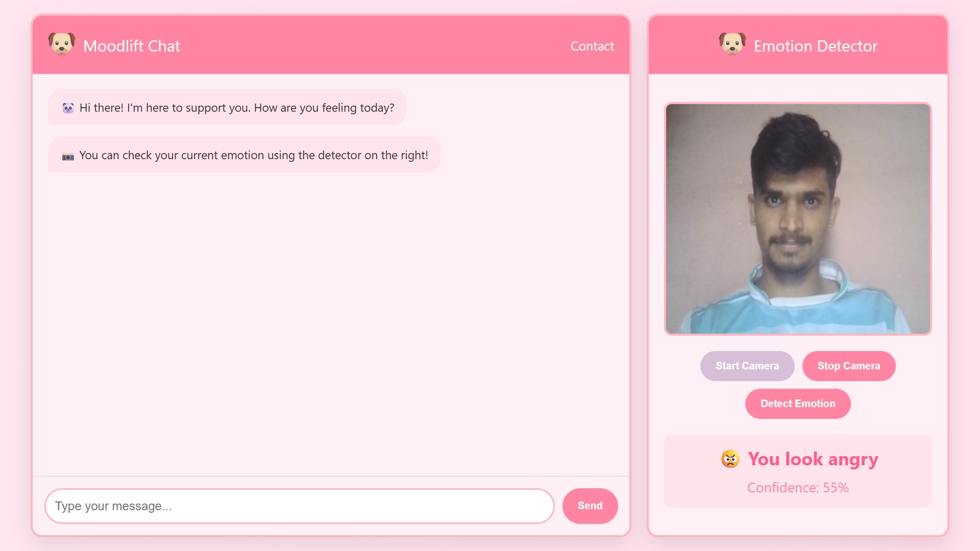The height and width of the screenshot is (551, 980).
Task: Select the 'You look angry' result text
Action: pyautogui.click(x=813, y=459)
